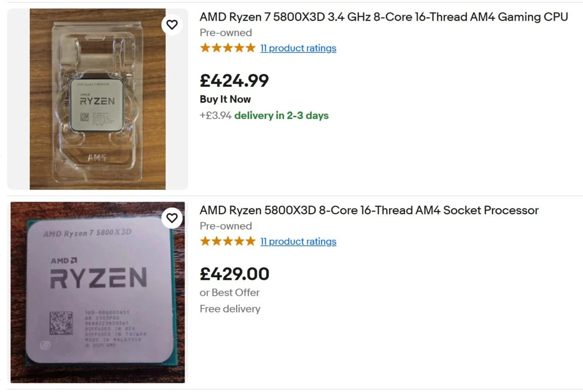Image resolution: width=583 pixels, height=392 pixels.
Task: Click the heart icon on the second listing
Action: (x=172, y=218)
